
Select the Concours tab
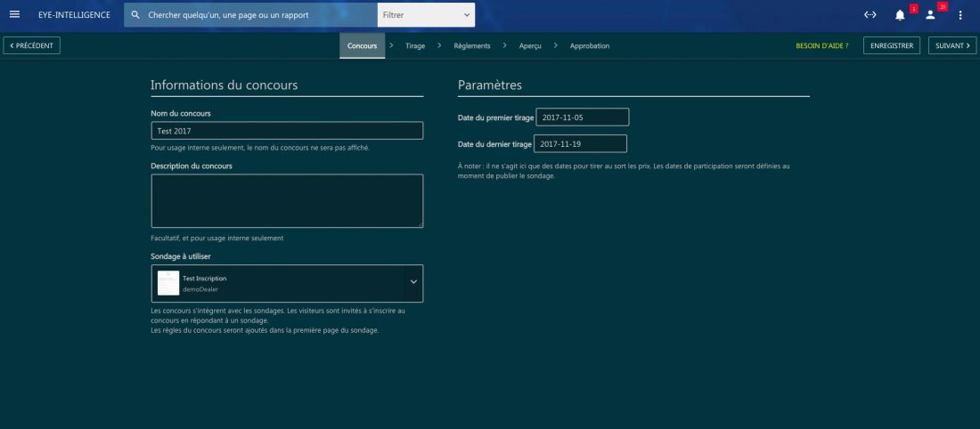(362, 45)
